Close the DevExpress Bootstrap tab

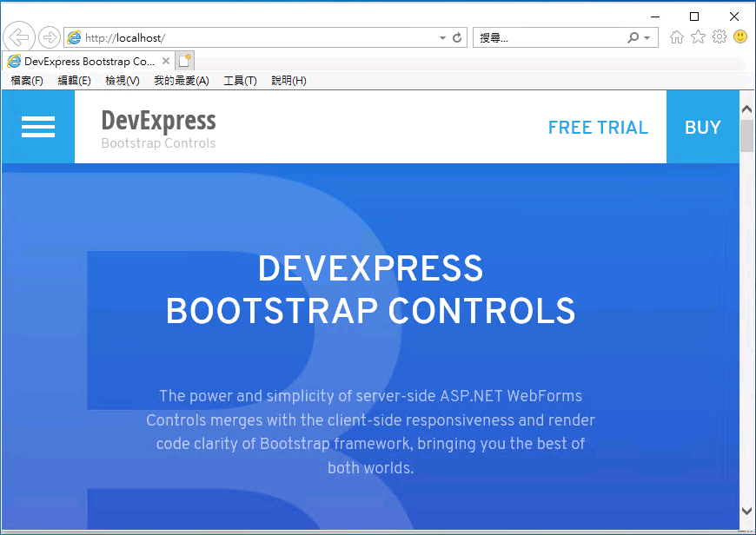pos(165,61)
